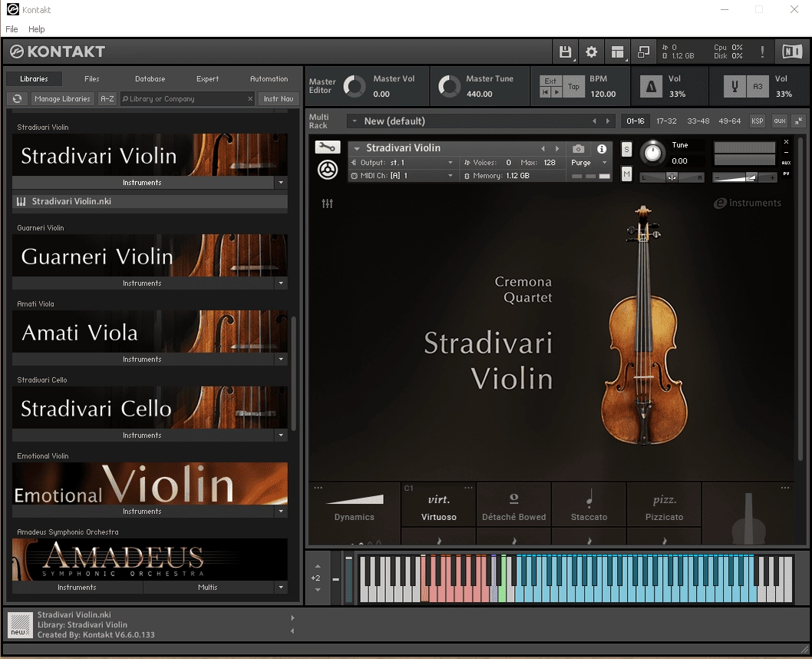Click the minimized view window icon
812x659 pixels.
(643, 51)
